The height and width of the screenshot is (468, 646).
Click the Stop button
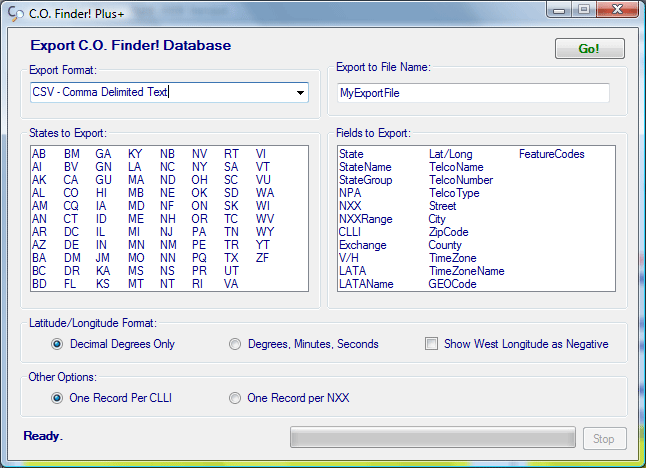click(x=604, y=439)
